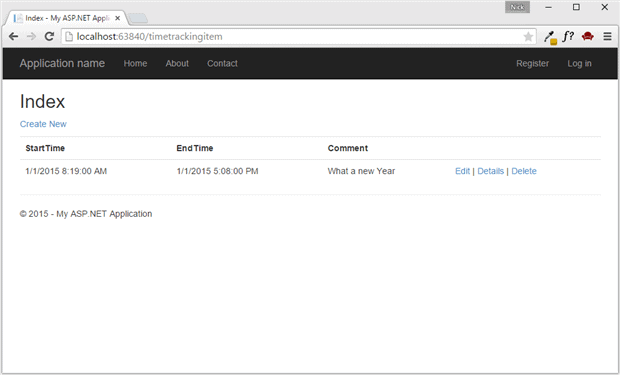Maximize the browser window

click(x=577, y=7)
